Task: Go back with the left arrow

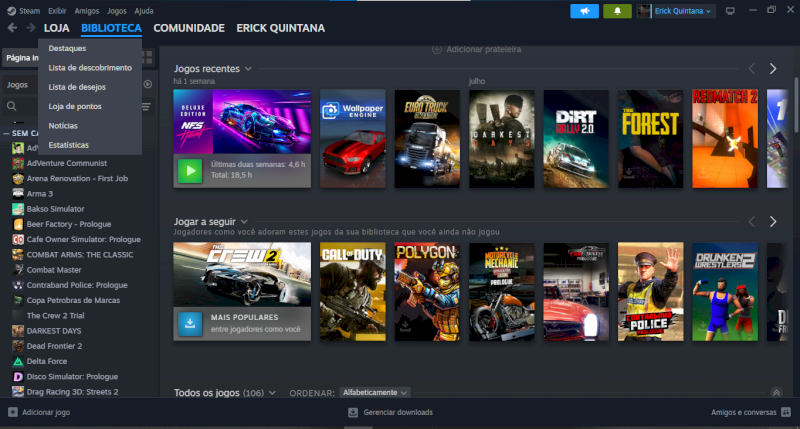Action: (12, 28)
